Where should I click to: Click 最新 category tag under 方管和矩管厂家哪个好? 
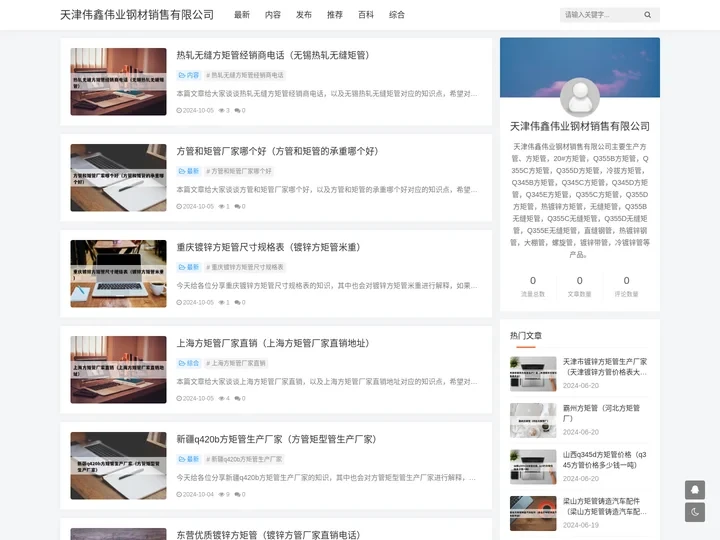(189, 171)
